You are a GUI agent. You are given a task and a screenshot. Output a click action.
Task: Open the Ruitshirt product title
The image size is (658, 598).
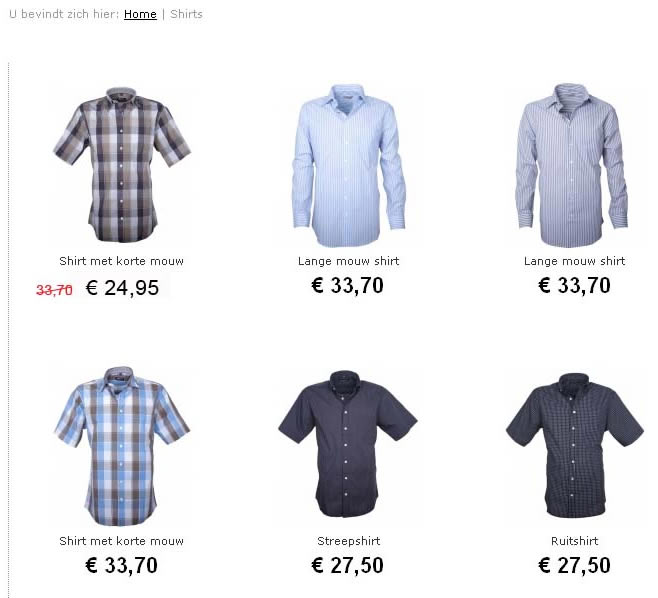[x=574, y=541]
